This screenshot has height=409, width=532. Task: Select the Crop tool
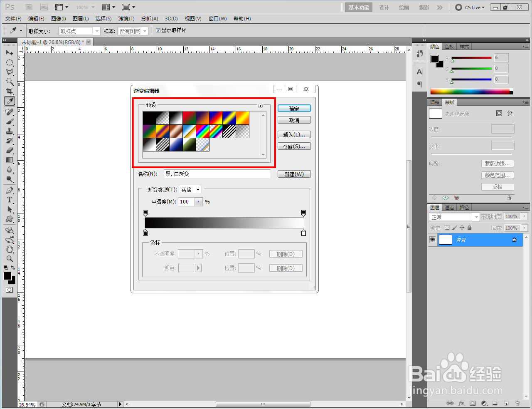[x=10, y=91]
